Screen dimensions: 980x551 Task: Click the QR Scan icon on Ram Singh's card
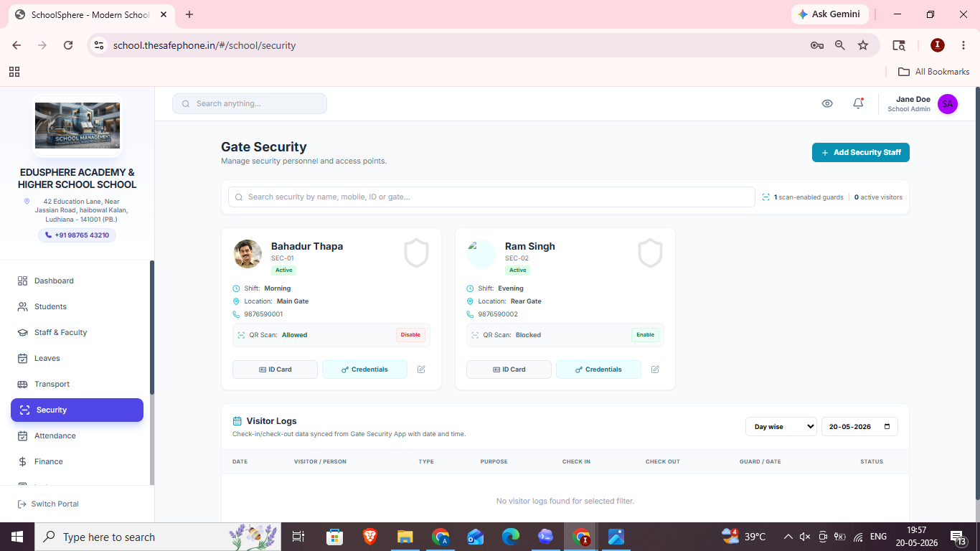474,335
